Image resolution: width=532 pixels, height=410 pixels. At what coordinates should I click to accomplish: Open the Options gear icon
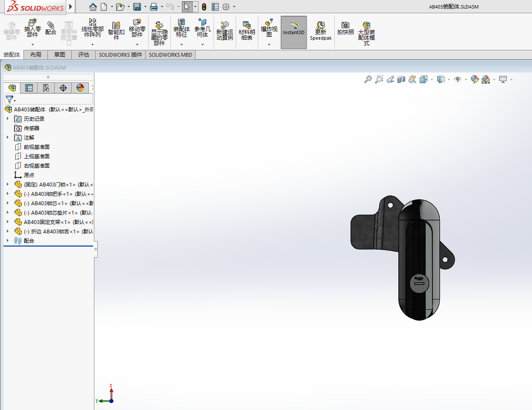coord(226,7)
